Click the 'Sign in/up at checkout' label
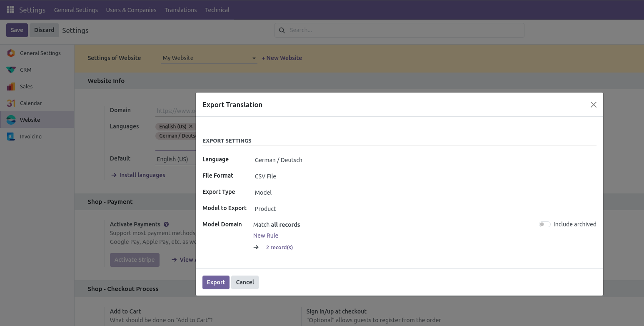The width and height of the screenshot is (644, 326). (337, 311)
